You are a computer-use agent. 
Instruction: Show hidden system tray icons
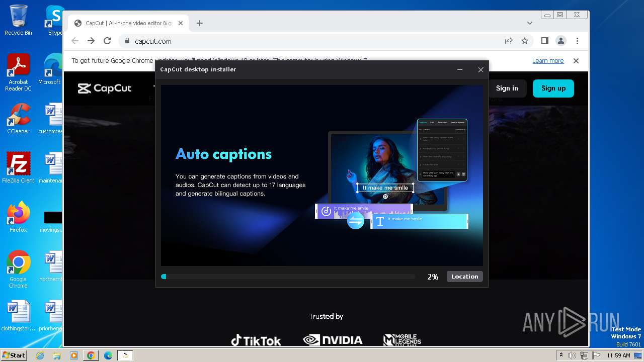coord(561,355)
